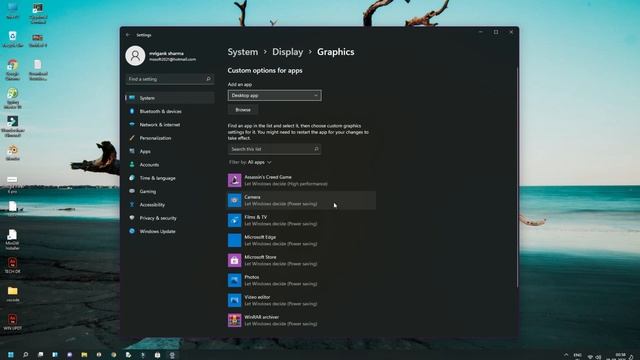Open Personalization settings
The width and height of the screenshot is (640, 360).
170,138
